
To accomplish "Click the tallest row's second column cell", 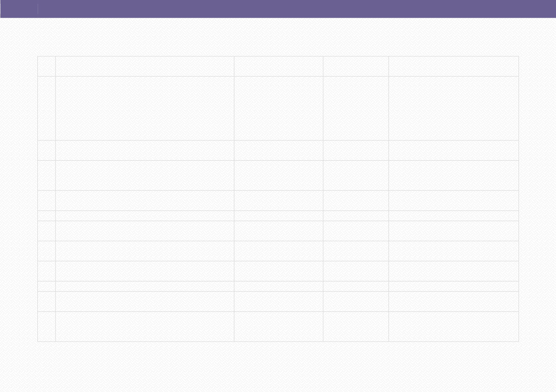I will (145, 108).
